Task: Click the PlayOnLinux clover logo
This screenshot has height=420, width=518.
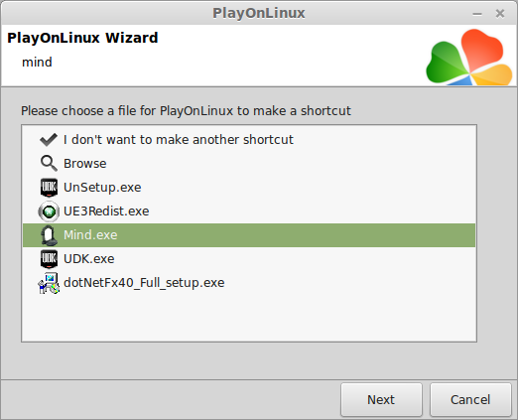Action: (469, 57)
